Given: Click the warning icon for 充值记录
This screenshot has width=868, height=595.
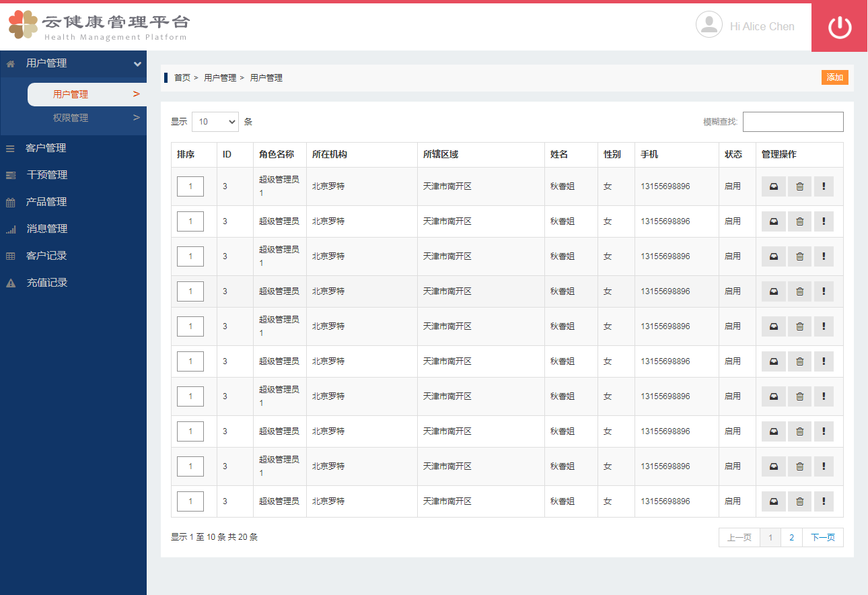Looking at the screenshot, I should coord(9,282).
